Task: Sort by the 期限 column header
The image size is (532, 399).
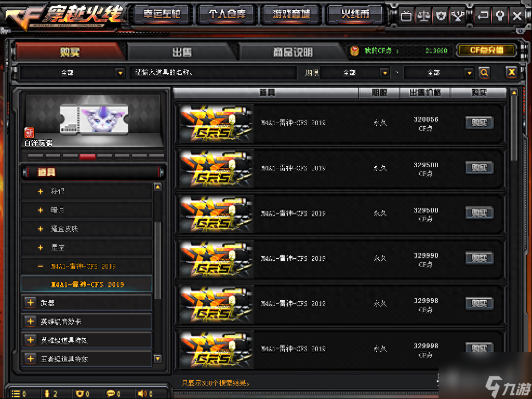Action: pos(379,92)
